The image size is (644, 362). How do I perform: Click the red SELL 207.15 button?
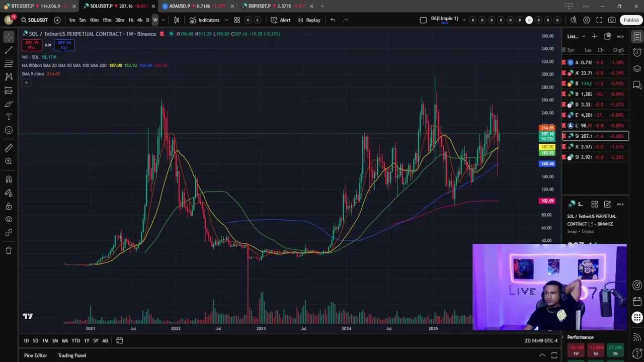(32, 45)
